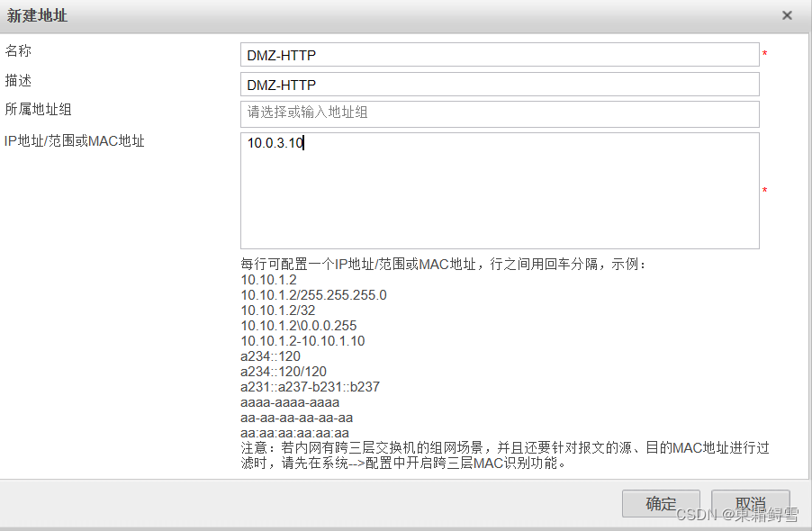Click the example text aa-aa-aa-aa-aa-aa
The width and height of the screenshot is (812, 531).
tap(296, 418)
